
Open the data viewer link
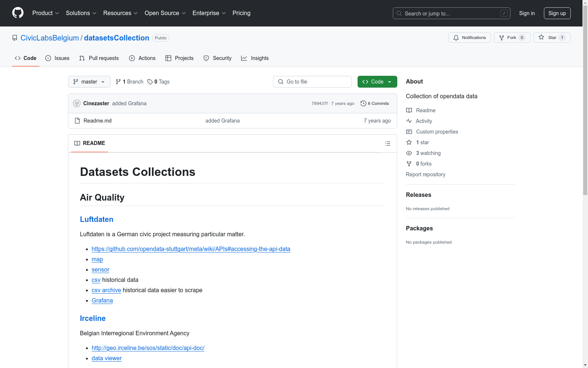(107, 358)
